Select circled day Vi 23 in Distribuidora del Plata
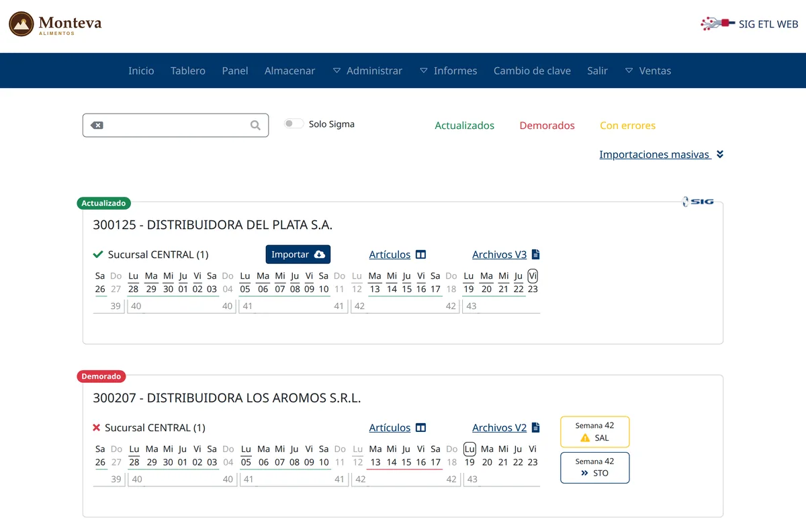This screenshot has height=532, width=806. pyautogui.click(x=533, y=282)
